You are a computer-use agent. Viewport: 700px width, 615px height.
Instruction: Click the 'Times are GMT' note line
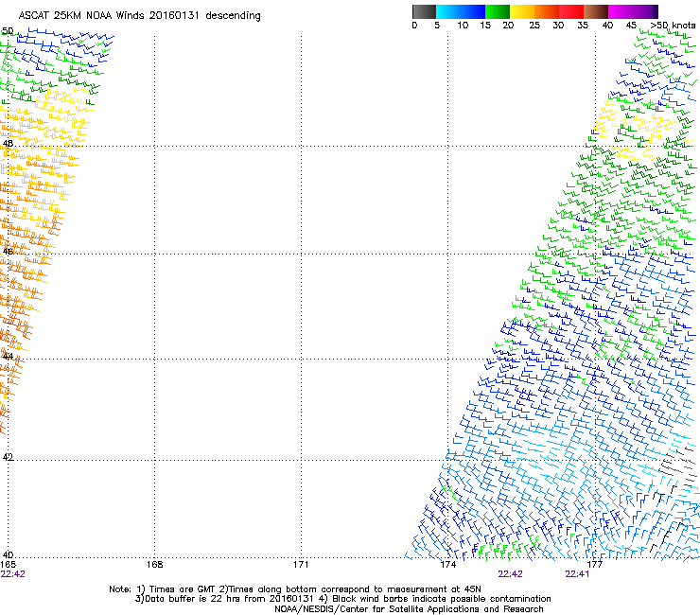295,589
